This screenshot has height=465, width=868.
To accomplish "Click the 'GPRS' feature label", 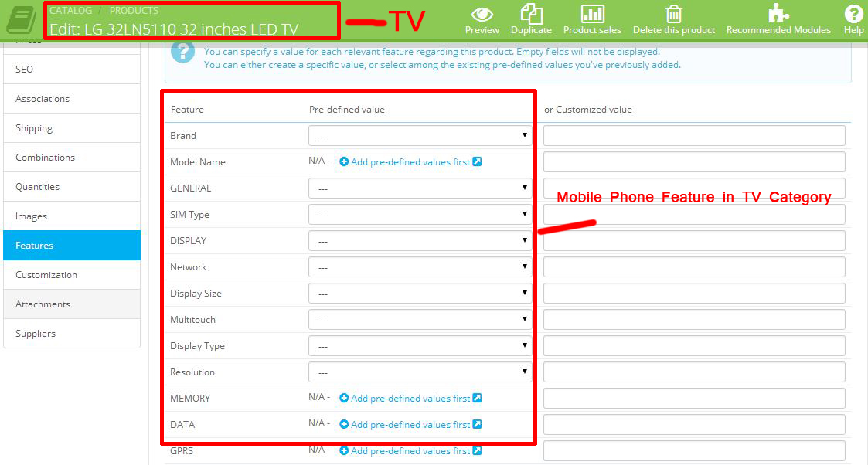I will [x=182, y=450].
